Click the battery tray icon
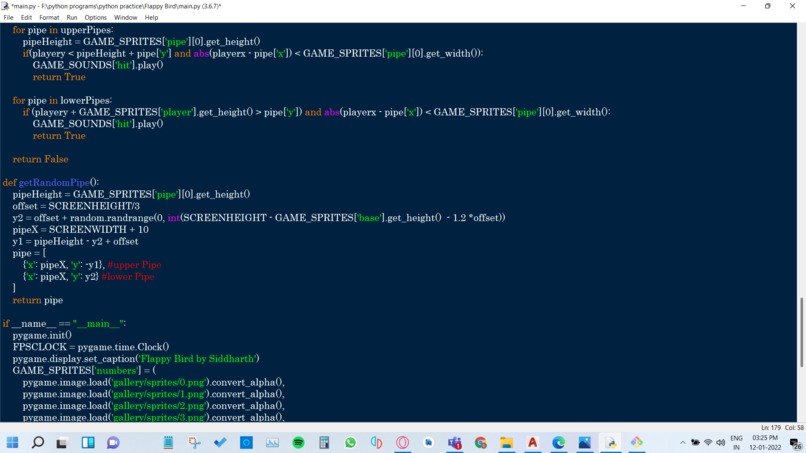The height and width of the screenshot is (453, 806). pos(695,443)
